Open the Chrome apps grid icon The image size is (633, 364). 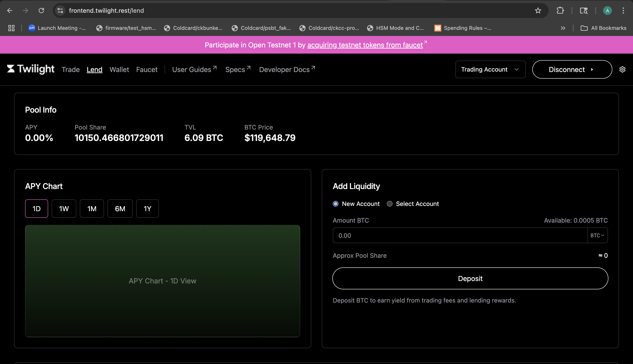(11, 28)
